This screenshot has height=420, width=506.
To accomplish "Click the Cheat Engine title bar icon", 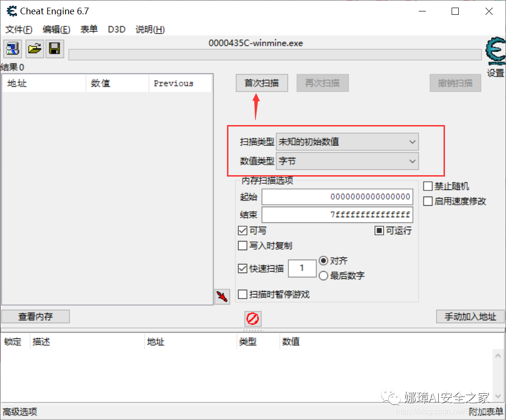I will (12, 11).
